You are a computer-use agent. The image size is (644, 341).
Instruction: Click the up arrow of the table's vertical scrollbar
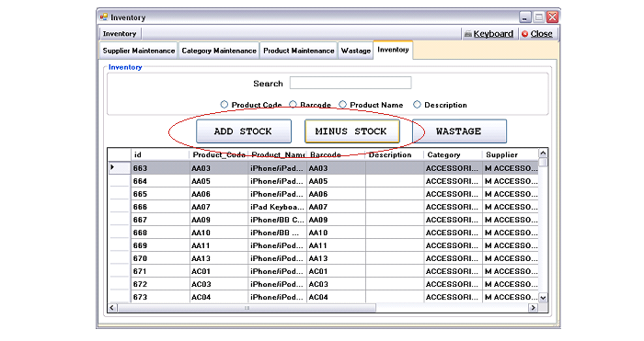coord(543,153)
